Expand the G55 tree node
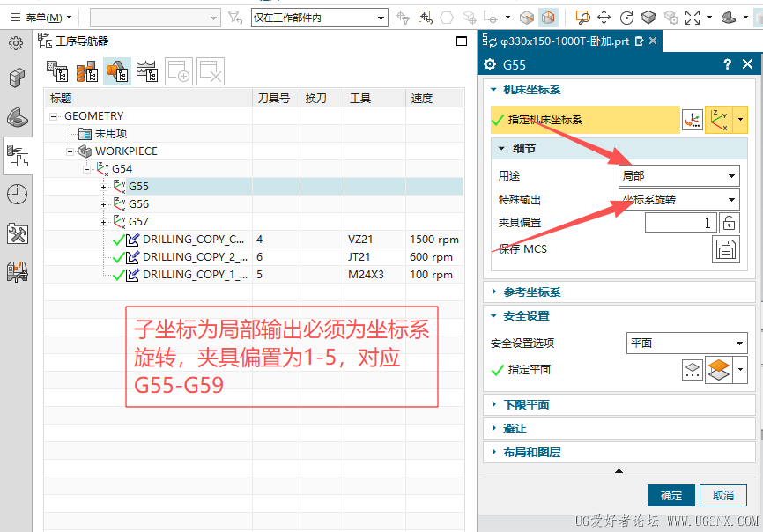 103,188
